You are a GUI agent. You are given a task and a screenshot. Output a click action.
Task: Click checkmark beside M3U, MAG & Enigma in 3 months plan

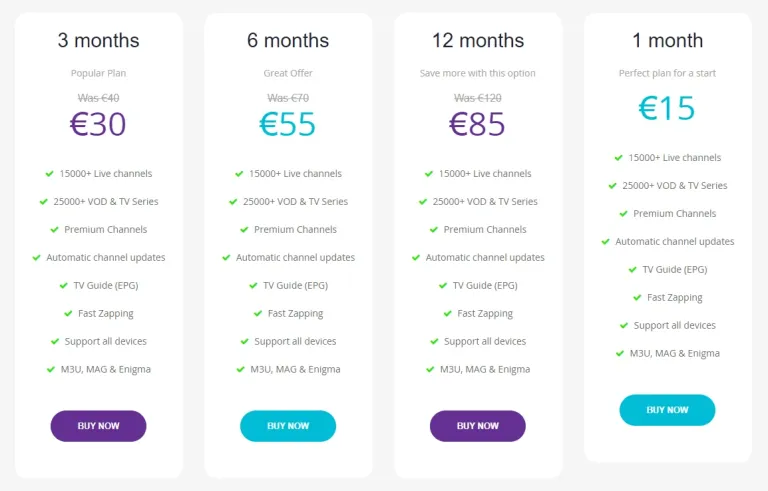(x=50, y=369)
